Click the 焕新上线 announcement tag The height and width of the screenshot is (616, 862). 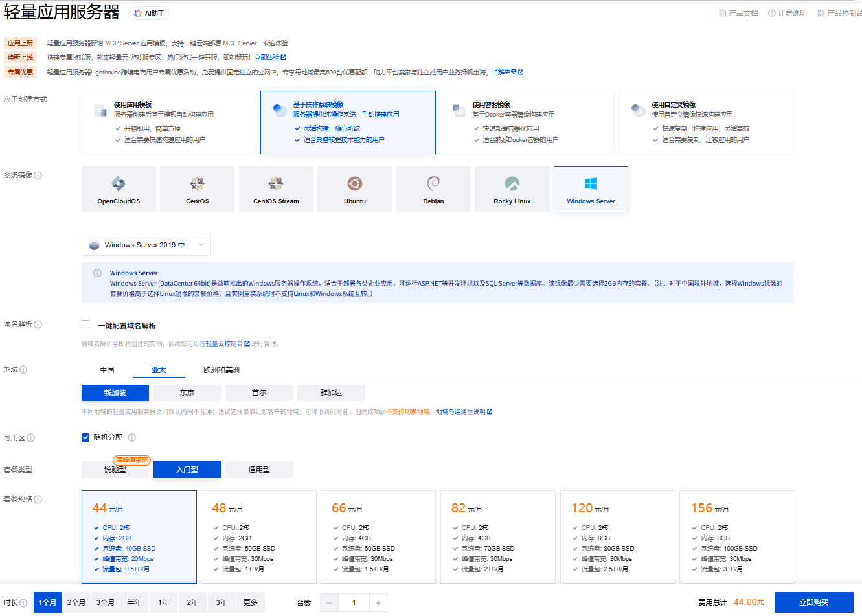point(20,58)
